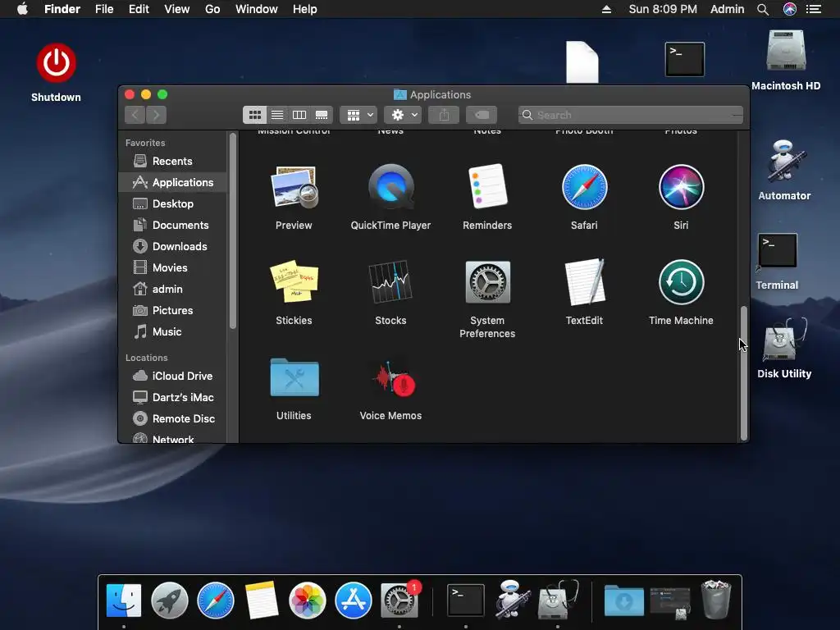
Task: Open the Edit menu
Action: [139, 9]
